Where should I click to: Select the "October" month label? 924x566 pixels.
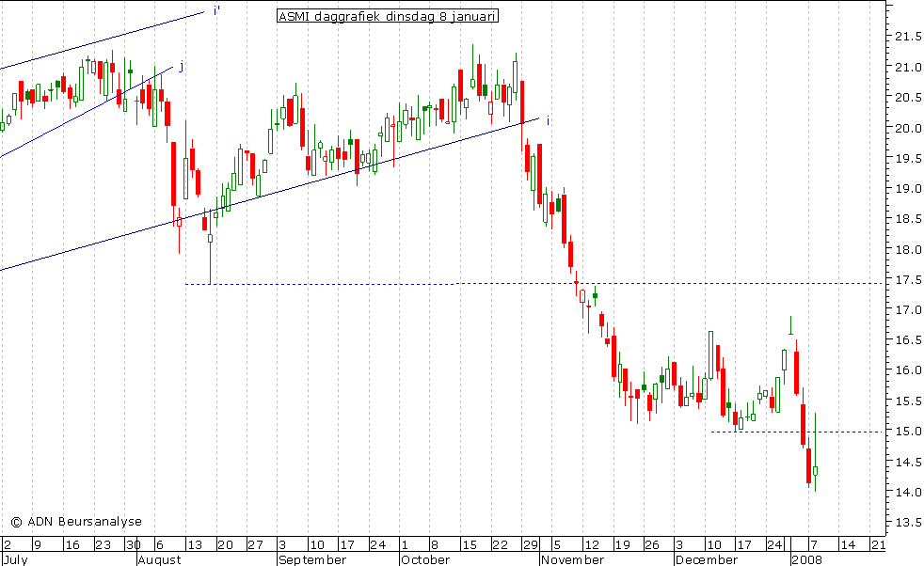pyautogui.click(x=425, y=559)
